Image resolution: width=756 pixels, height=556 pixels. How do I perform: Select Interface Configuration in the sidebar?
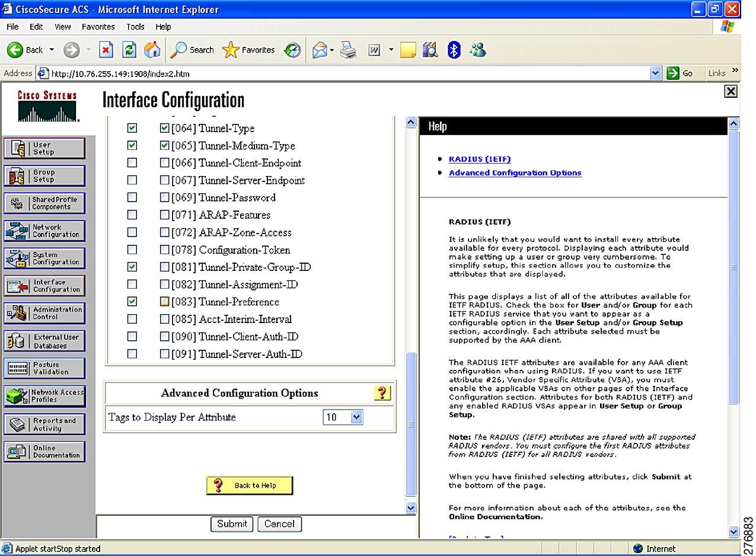(44, 286)
